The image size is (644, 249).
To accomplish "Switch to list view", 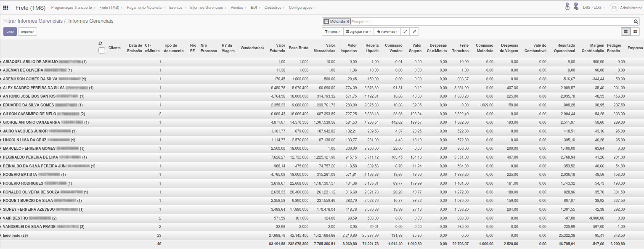I will (x=625, y=32).
